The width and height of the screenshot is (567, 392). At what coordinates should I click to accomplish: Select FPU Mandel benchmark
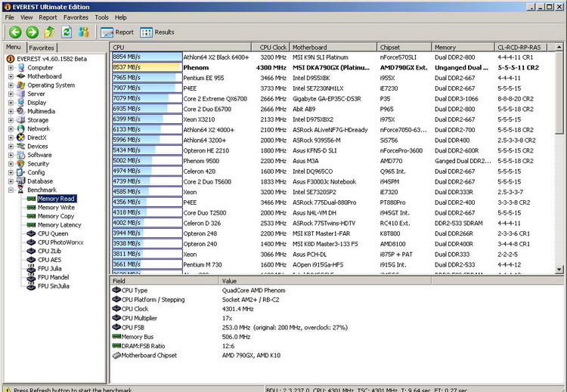pos(53,277)
